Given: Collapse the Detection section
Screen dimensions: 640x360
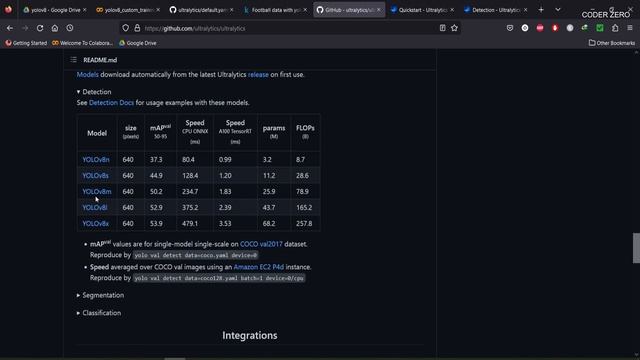Looking at the screenshot, I should pyautogui.click(x=94, y=92).
